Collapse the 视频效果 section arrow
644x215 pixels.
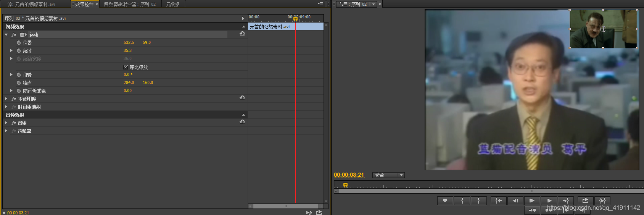click(243, 27)
